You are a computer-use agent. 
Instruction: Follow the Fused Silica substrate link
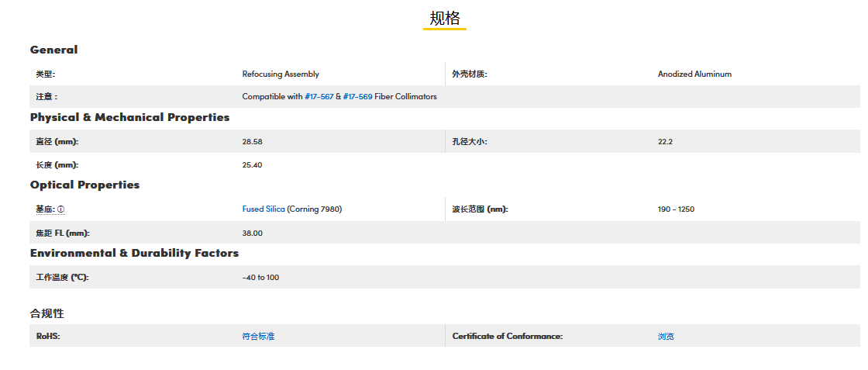coord(263,209)
